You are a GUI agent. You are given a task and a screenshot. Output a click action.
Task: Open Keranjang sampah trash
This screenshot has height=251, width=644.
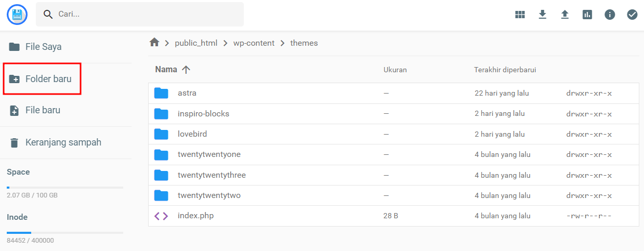62,142
